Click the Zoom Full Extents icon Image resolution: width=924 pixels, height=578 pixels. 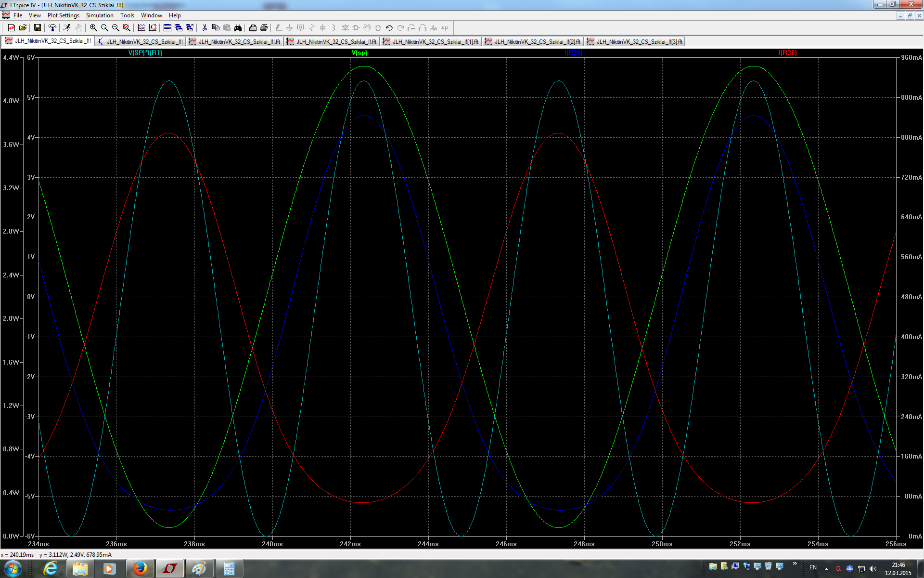click(x=127, y=28)
